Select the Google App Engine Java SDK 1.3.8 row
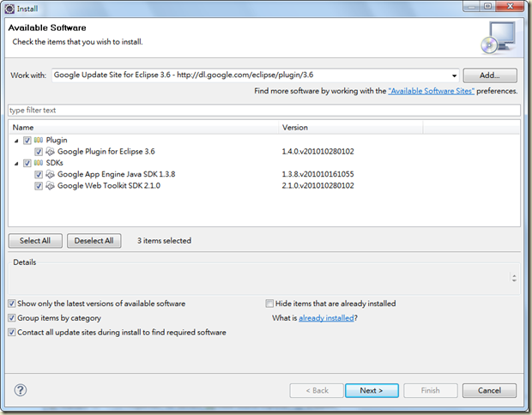This screenshot has width=532, height=415. (x=117, y=174)
